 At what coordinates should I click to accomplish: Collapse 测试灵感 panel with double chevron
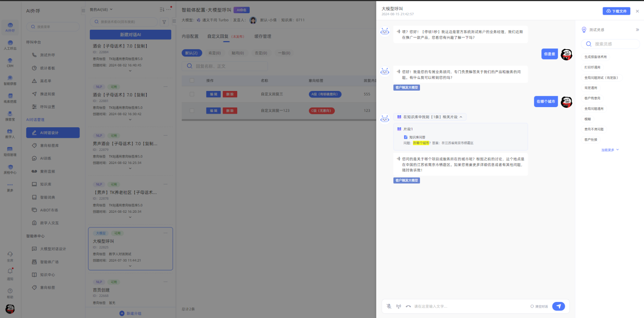click(x=637, y=30)
